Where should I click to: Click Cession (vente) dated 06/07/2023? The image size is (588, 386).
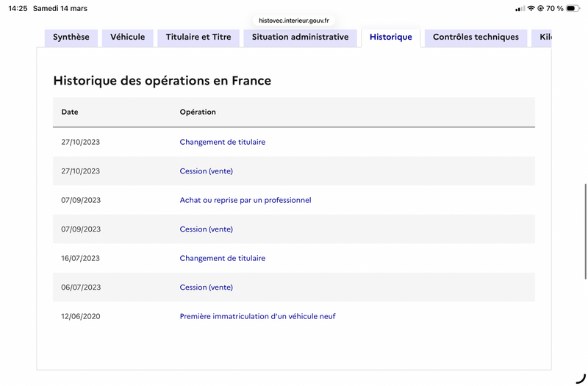[206, 287]
